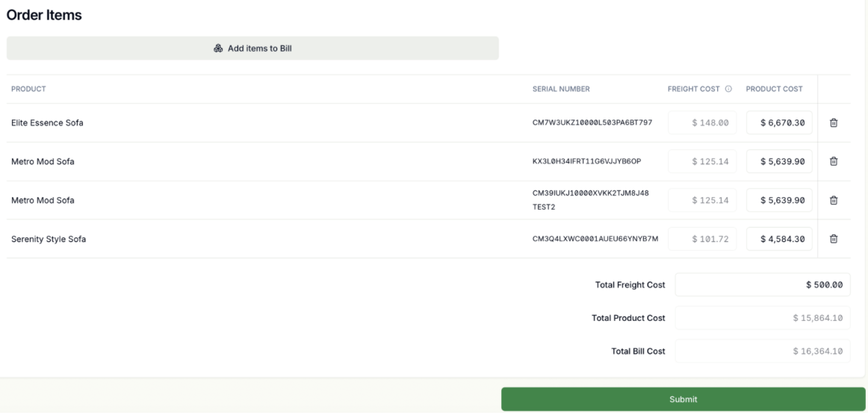
Task: Click the SERIAL NUMBER column header
Action: pos(561,89)
